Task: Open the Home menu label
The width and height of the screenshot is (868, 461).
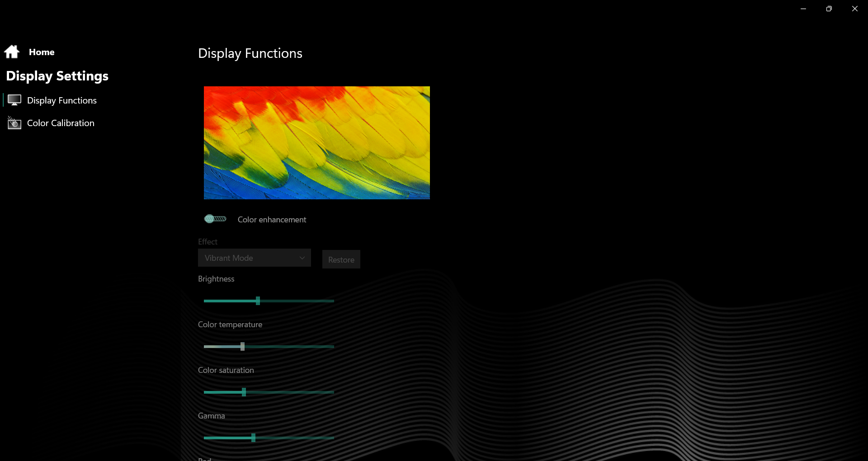Action: click(42, 52)
